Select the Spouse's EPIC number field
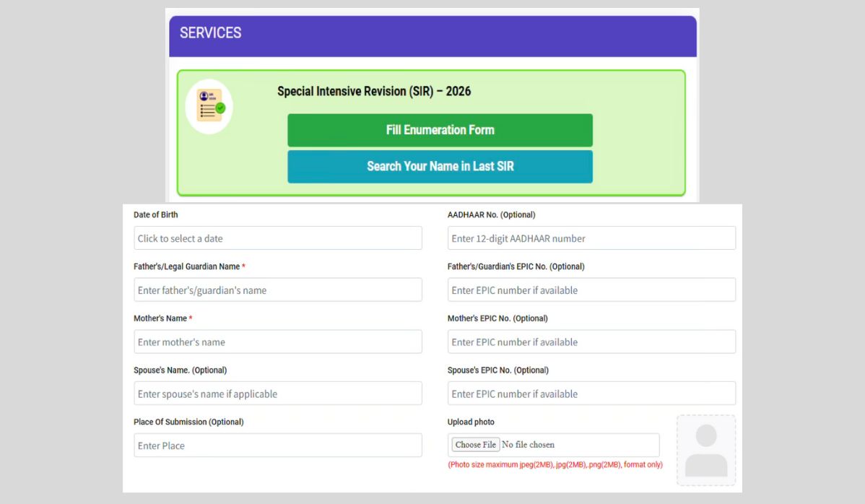The width and height of the screenshot is (865, 504). click(x=591, y=394)
